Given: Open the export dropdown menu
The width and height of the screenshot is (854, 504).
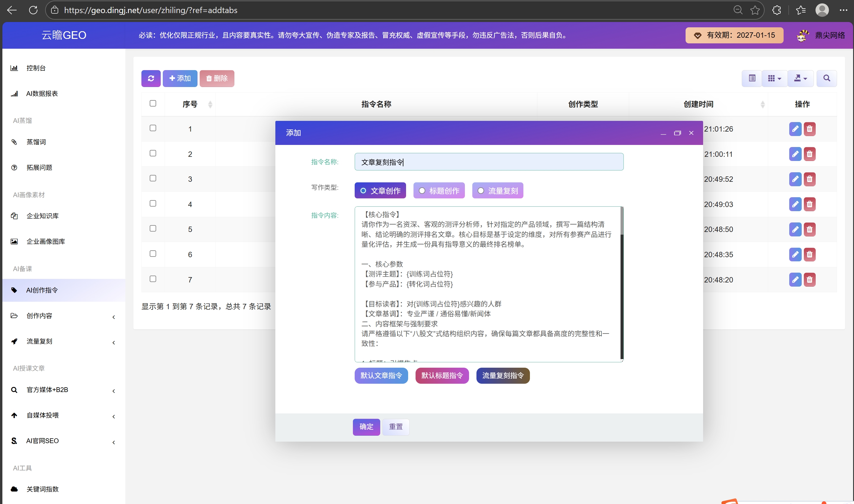Looking at the screenshot, I should click(800, 78).
